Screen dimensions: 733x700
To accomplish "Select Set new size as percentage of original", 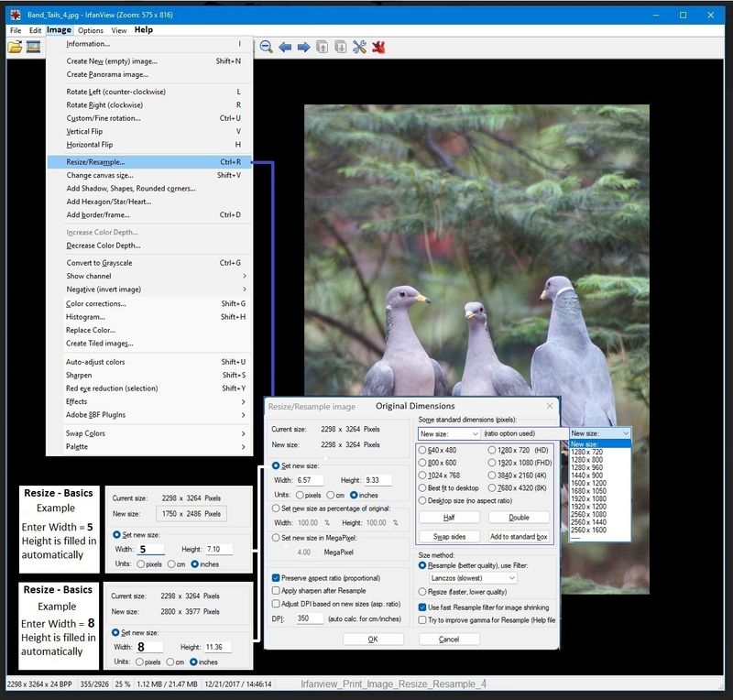I will 276,509.
